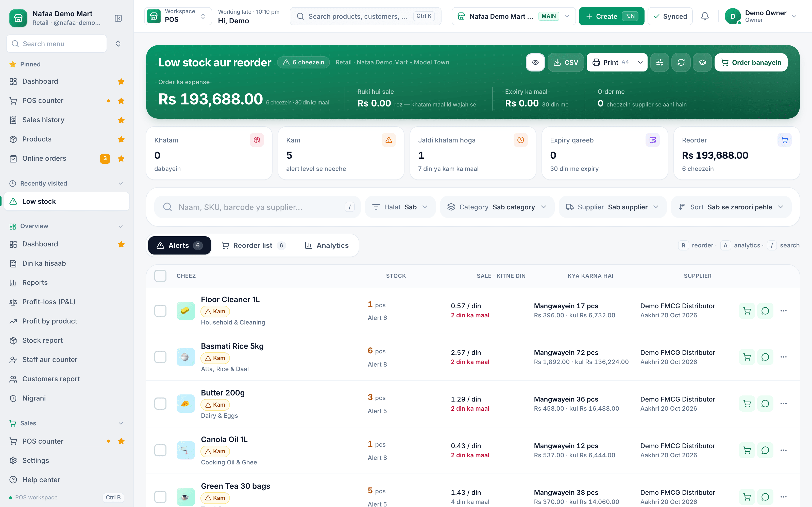Open the Halat status filter dropdown
Screen dimensions: 812x507
tap(400, 207)
